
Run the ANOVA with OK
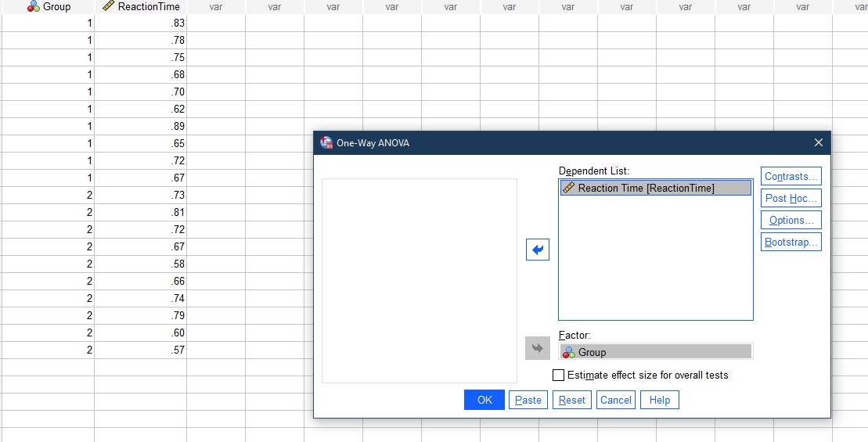(x=484, y=400)
